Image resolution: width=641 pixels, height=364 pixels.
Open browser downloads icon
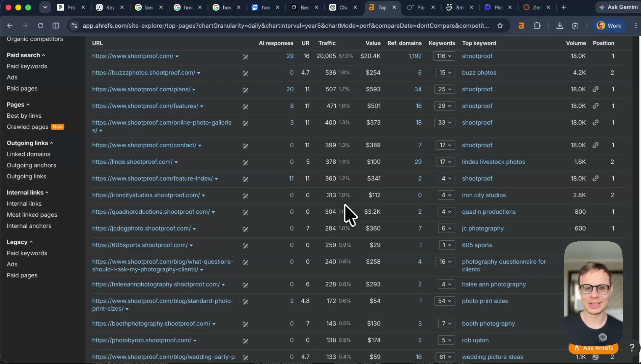click(x=560, y=26)
